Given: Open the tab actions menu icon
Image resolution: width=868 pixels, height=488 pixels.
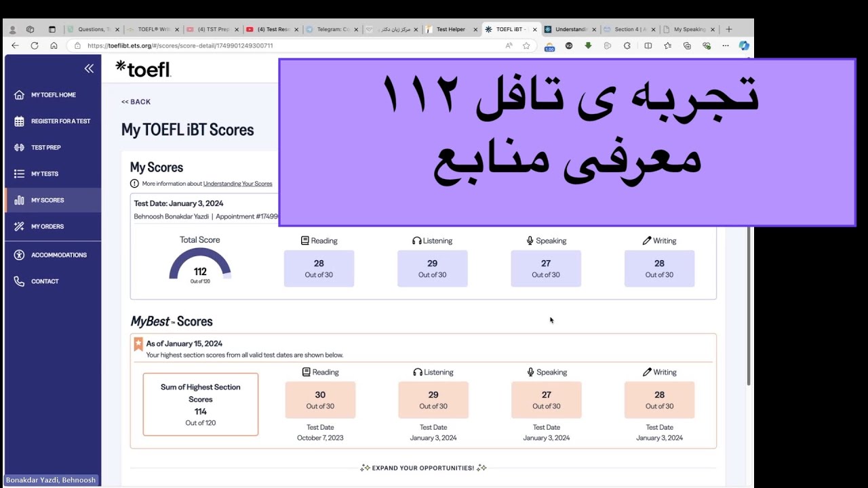Looking at the screenshot, I should tap(52, 29).
